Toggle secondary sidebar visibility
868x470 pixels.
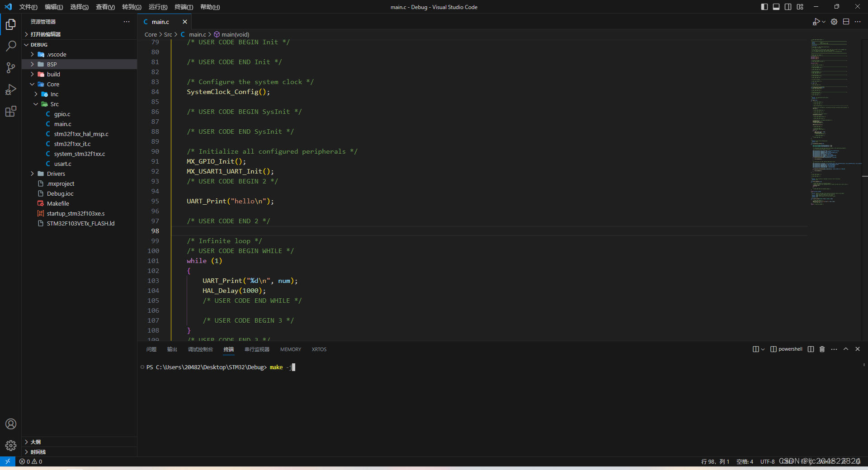pos(788,7)
